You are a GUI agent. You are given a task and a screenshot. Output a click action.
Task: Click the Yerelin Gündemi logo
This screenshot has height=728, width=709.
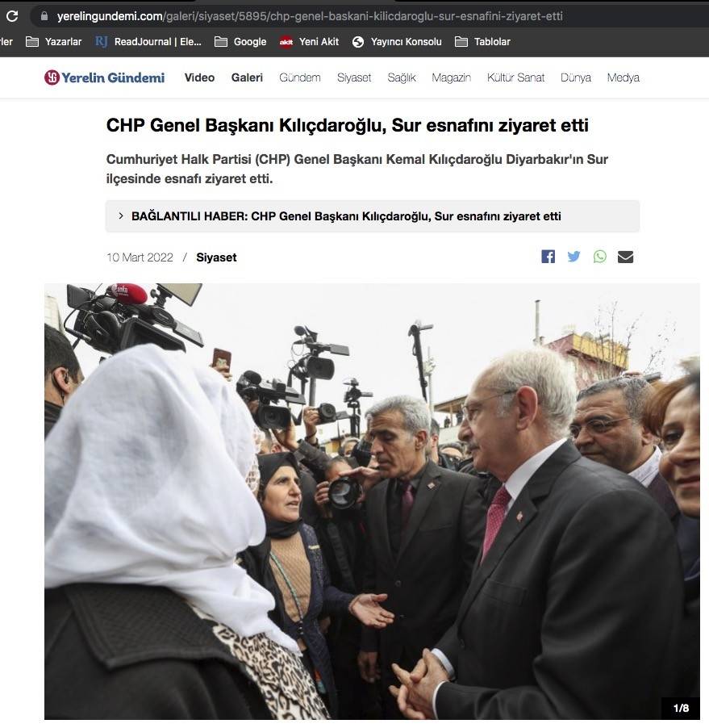point(104,77)
